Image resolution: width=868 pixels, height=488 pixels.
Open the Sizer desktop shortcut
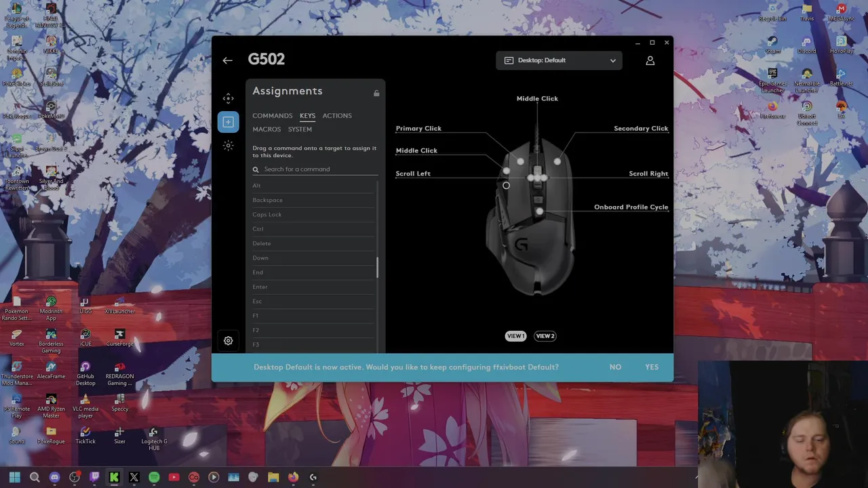119,435
